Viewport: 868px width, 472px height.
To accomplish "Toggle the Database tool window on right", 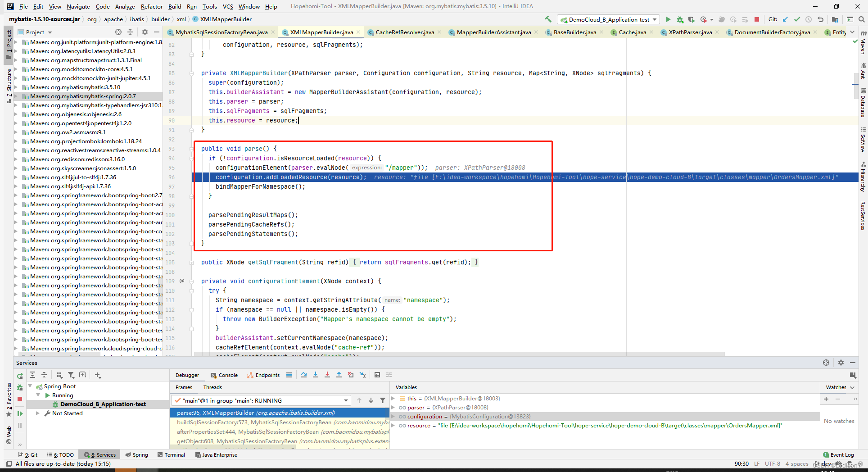I will click(863, 103).
